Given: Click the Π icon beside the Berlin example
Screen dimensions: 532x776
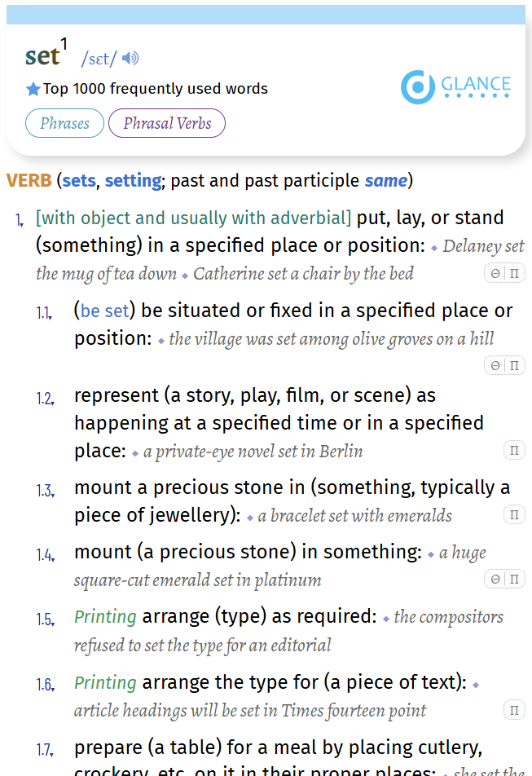Looking at the screenshot, I should pos(514,450).
